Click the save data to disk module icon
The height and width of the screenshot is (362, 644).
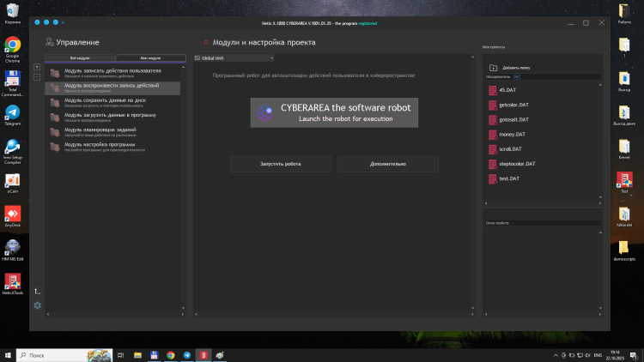[x=55, y=102]
